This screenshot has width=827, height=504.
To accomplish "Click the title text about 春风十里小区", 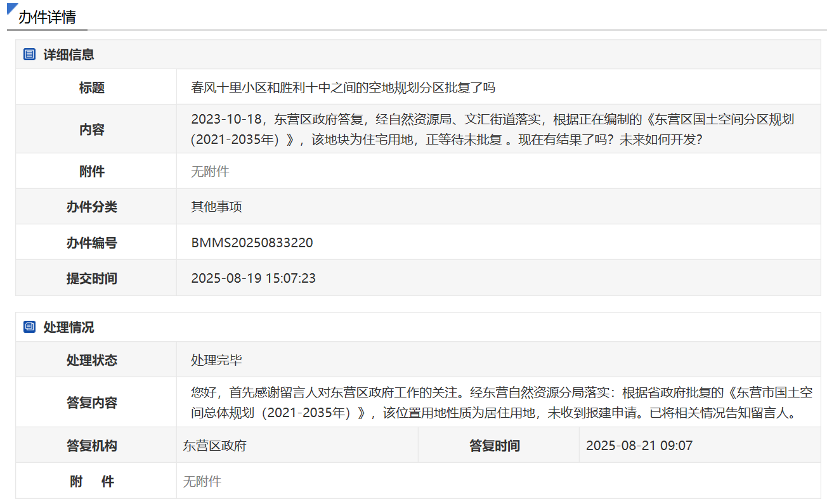I will tap(342, 87).
